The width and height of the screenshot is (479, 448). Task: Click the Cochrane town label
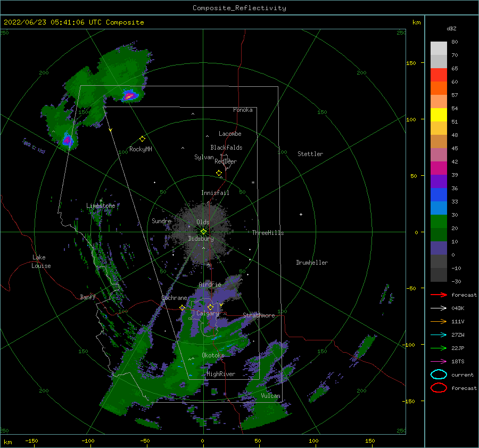(174, 298)
